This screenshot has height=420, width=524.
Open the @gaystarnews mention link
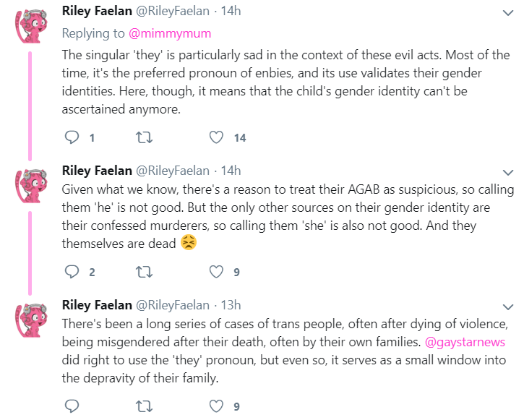[x=465, y=342]
